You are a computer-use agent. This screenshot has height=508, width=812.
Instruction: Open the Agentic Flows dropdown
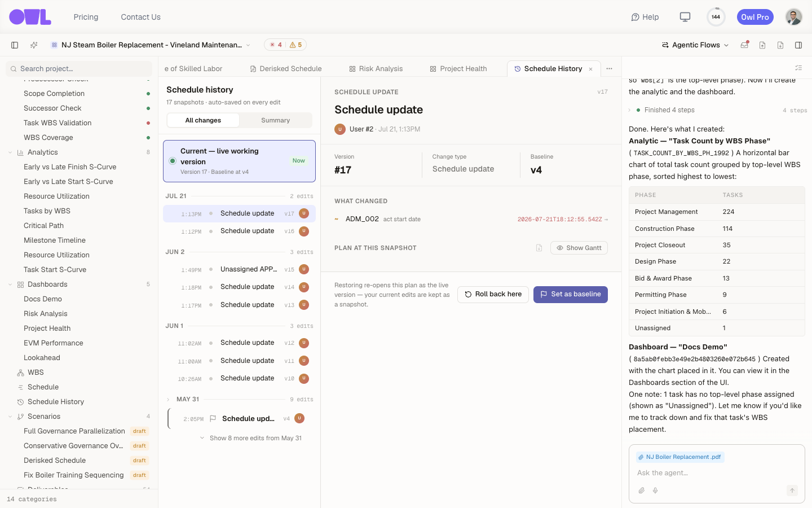(x=695, y=45)
